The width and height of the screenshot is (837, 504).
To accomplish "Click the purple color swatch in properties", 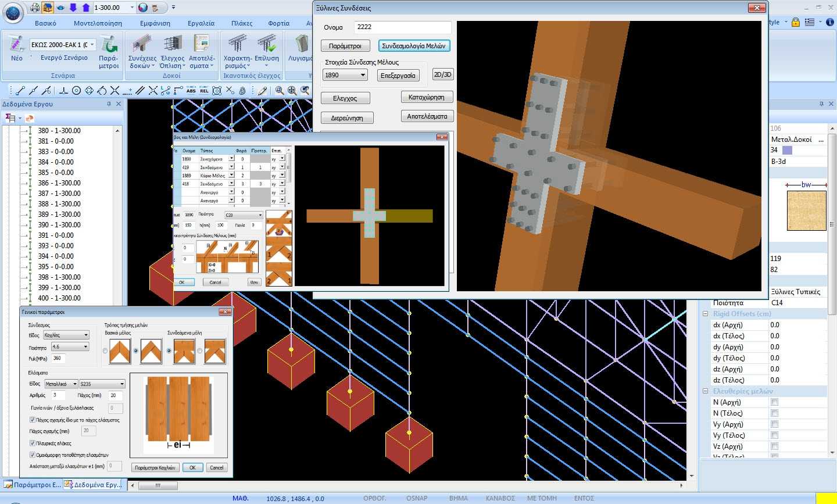I will tap(787, 150).
